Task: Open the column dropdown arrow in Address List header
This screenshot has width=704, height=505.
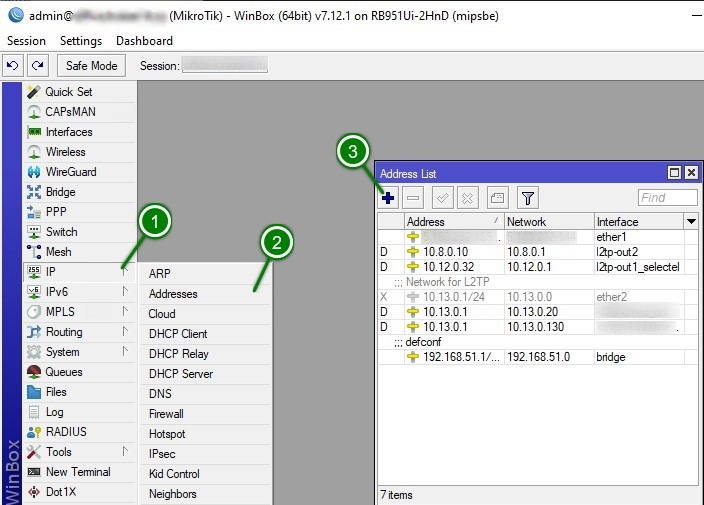Action: pos(690,221)
